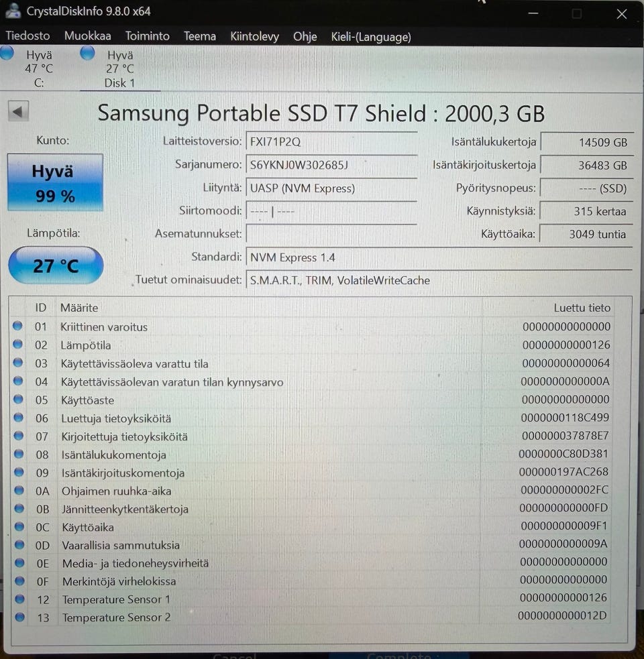Open the Muokkaa menu
The height and width of the screenshot is (659, 644).
coord(87,36)
